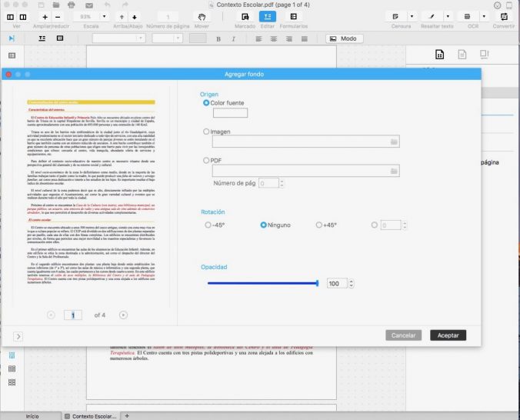Click the Aceptar button
The image size is (520, 420).
[448, 335]
